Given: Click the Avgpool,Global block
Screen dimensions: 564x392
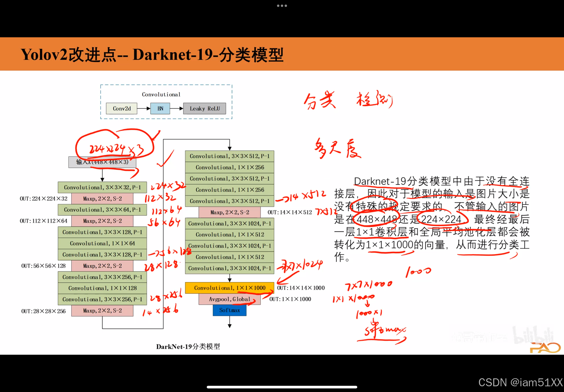Looking at the screenshot, I should point(229,299).
